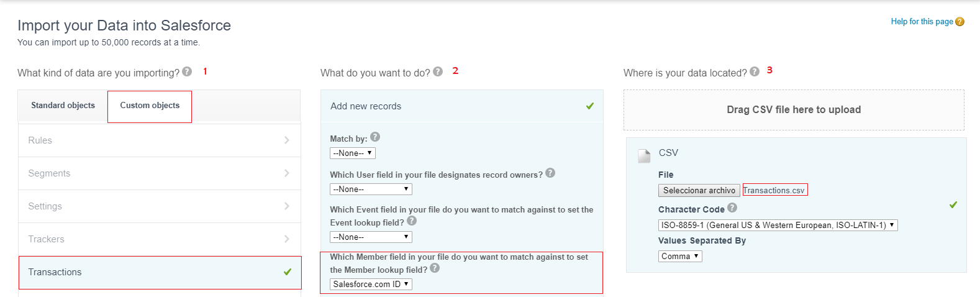The image size is (980, 297).
Task: Click help icon for record owners field
Action: [550, 173]
